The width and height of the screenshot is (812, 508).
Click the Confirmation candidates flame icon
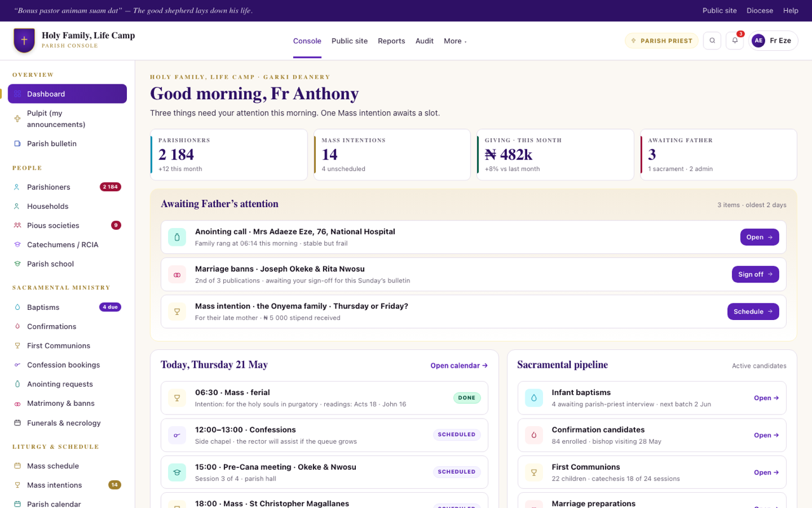(534, 435)
